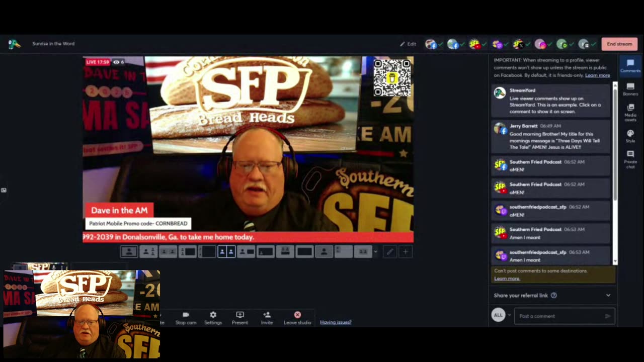Click the send comment arrow icon
Screen dimensions: 644x362
point(607,316)
